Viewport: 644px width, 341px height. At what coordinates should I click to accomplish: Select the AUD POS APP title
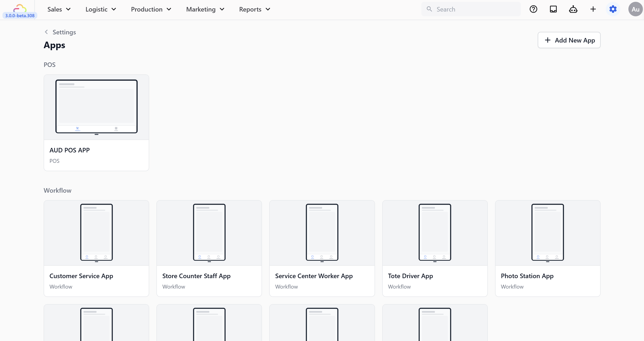coord(69,150)
